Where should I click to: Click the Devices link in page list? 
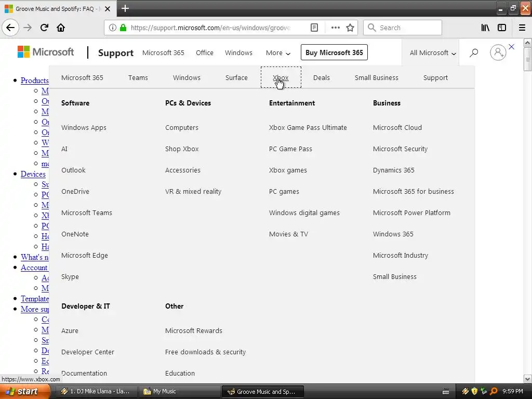33,174
